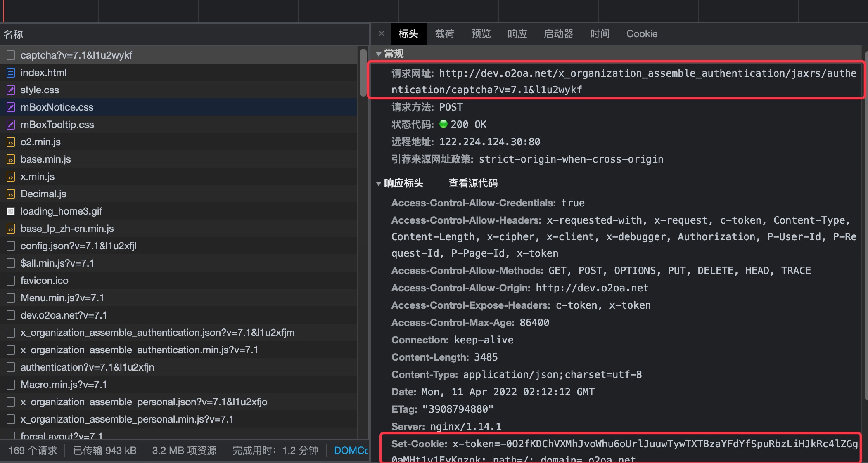Select the mBoxNotice.css request row
The height and width of the screenshot is (463, 868).
[x=57, y=107]
